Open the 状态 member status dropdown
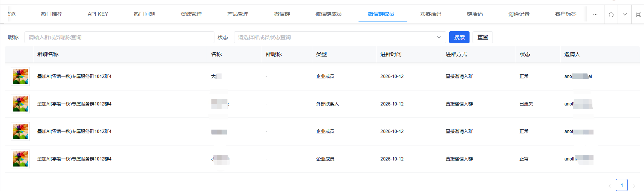This screenshot has width=644, height=191. (340, 37)
